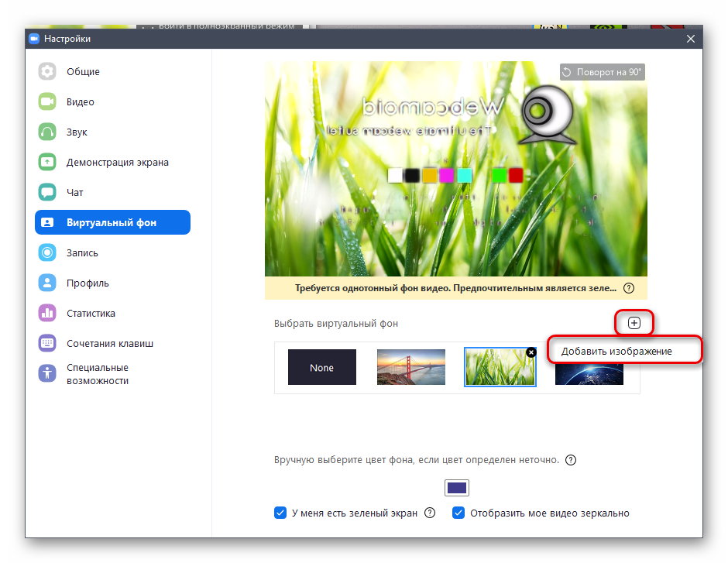Open the Специальные возможности section
728x563 pixels.
click(x=97, y=374)
